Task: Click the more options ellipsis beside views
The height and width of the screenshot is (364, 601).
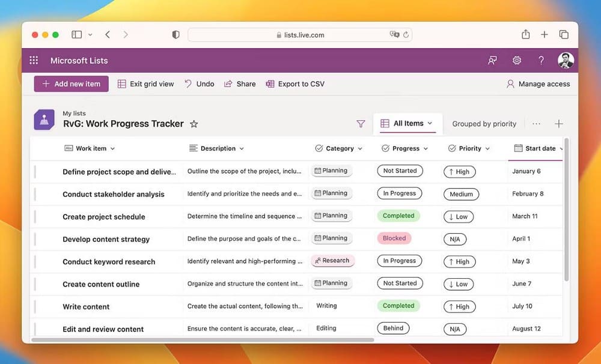Action: [536, 123]
